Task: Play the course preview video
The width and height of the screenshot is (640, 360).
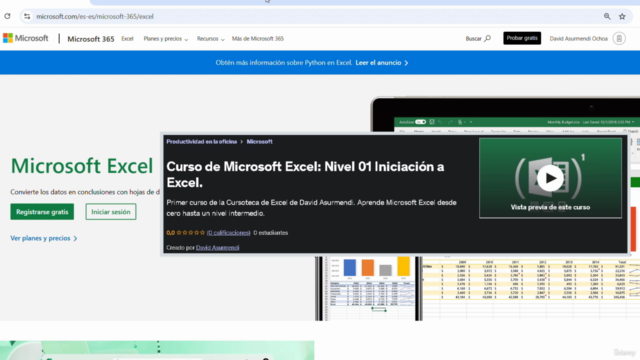Action: pyautogui.click(x=550, y=178)
